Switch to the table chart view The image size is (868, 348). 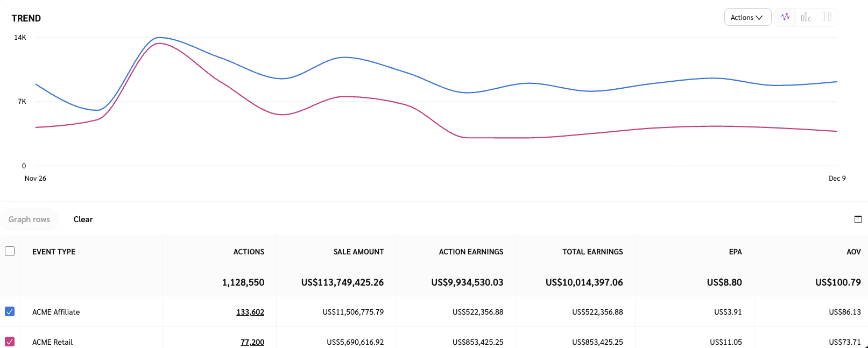[827, 17]
